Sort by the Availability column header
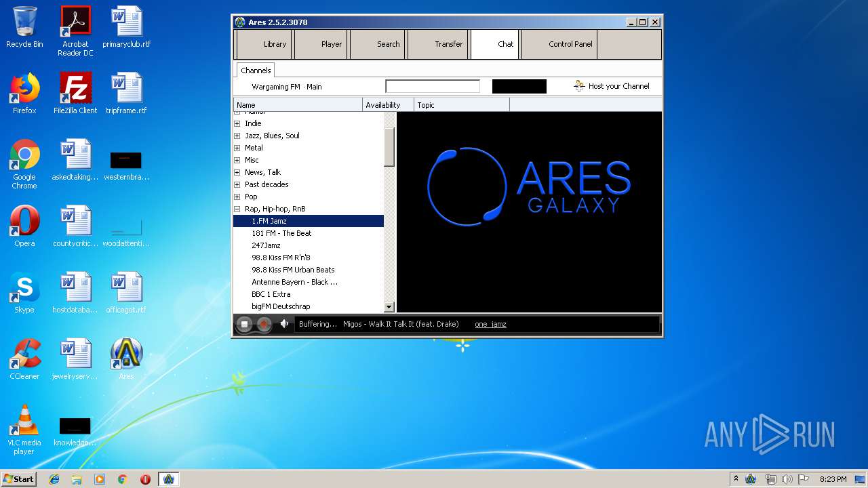 pos(389,105)
